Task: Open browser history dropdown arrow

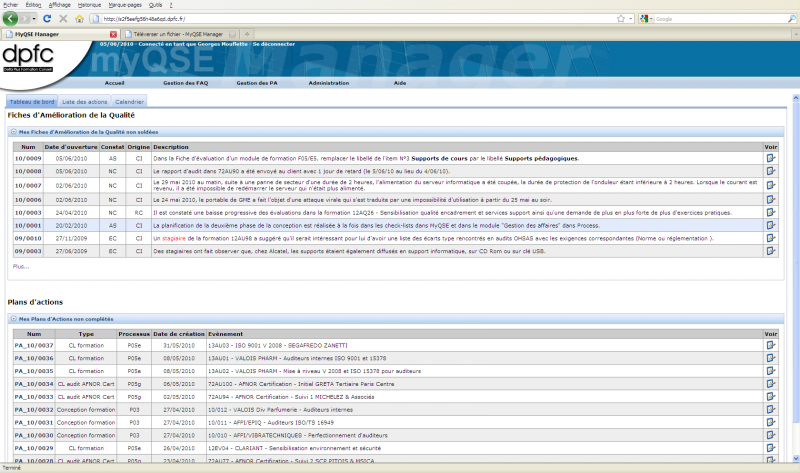Action: tap(34, 19)
